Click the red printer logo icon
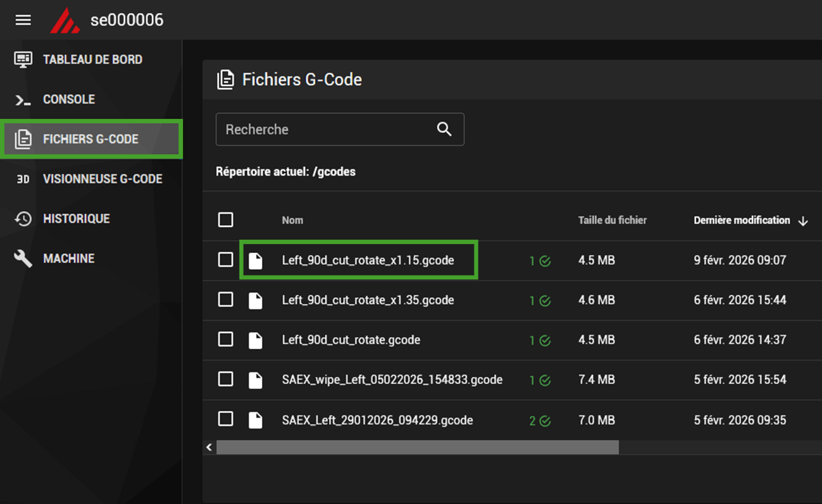This screenshot has height=504, width=822. [65, 21]
